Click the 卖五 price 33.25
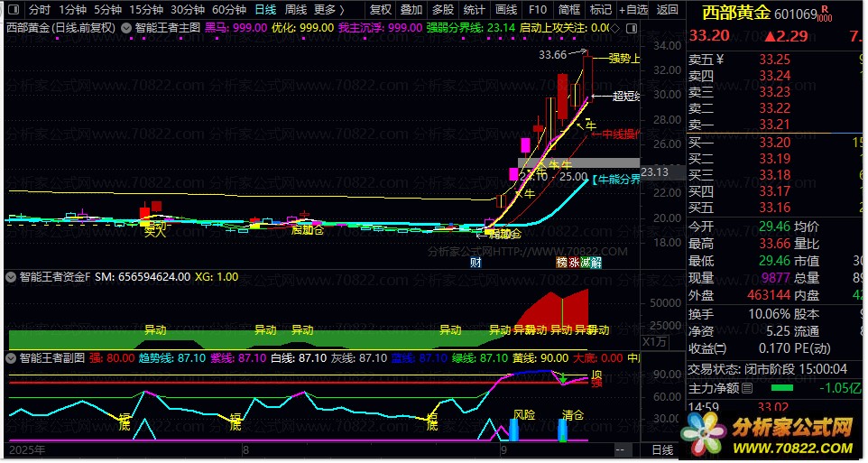868x463 pixels. (774, 60)
